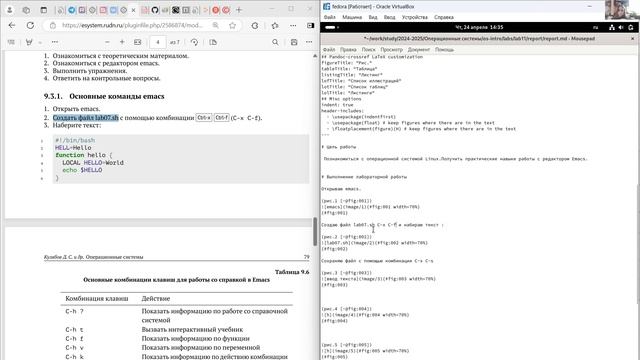The image size is (640, 360).
Task: Open Mousepad Поиск menu
Action: click(x=369, y=49)
